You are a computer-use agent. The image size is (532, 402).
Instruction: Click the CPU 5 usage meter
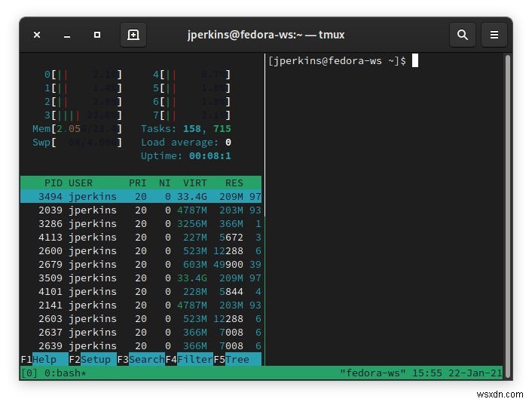coord(191,88)
